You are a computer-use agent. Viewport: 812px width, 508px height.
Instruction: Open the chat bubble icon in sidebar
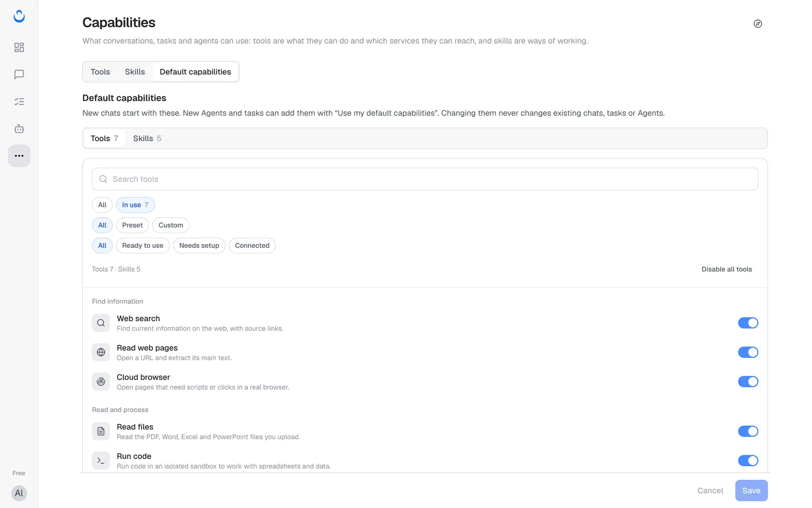[19, 75]
